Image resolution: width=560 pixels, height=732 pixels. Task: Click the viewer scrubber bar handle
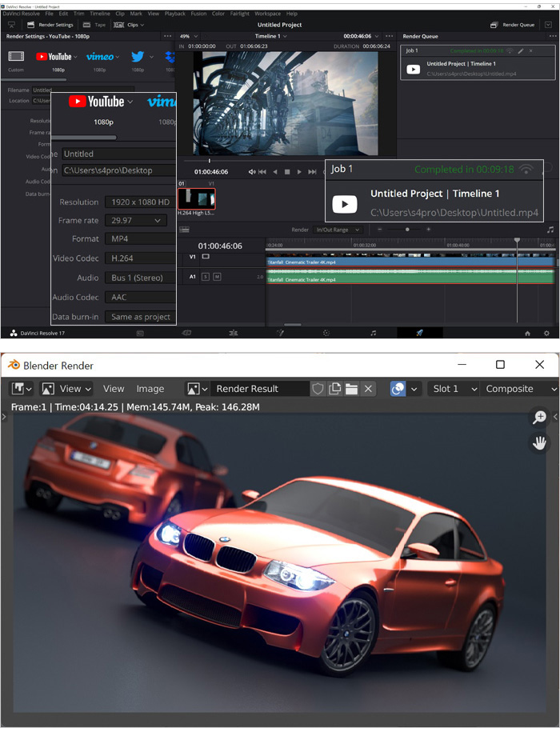(x=209, y=161)
